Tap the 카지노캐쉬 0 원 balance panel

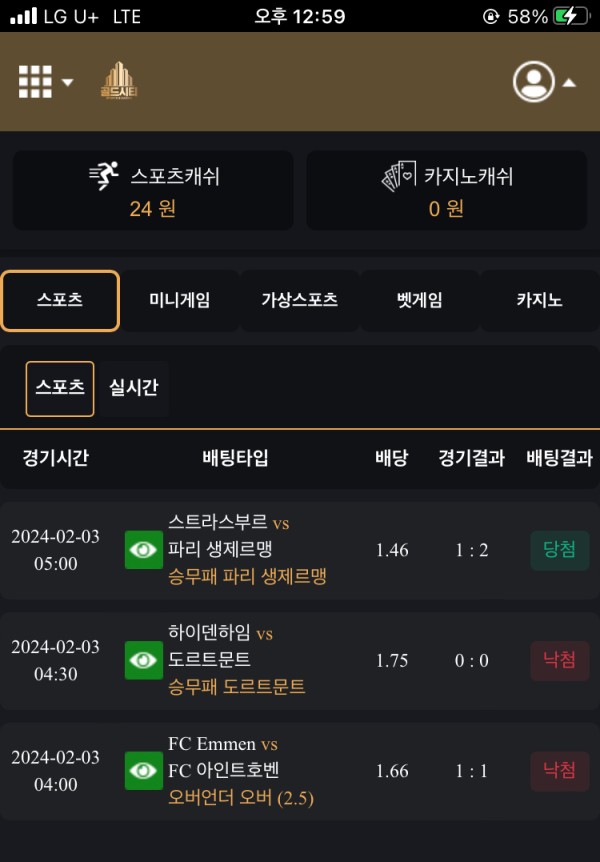tap(446, 190)
